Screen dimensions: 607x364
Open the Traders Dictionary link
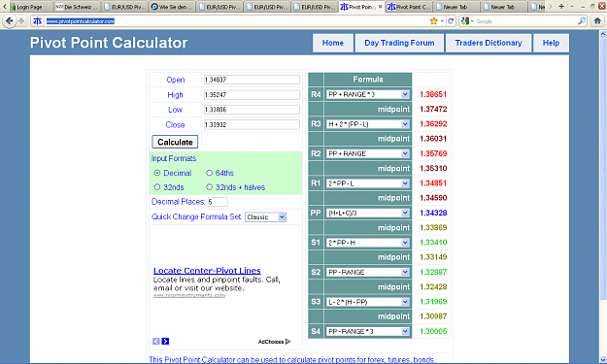[489, 43]
